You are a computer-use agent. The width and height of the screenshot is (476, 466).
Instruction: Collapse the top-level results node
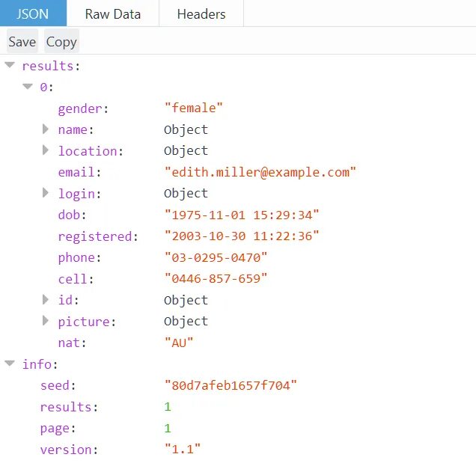click(x=10, y=65)
